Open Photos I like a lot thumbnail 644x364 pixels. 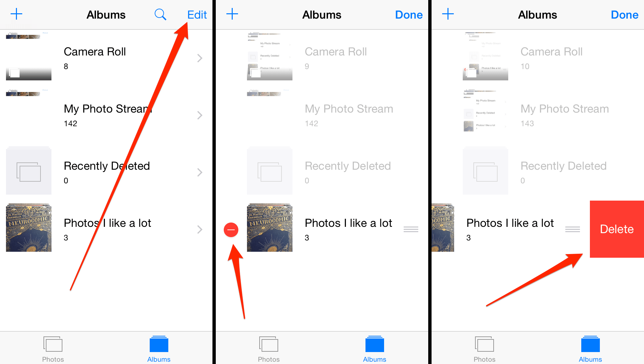pos(30,229)
